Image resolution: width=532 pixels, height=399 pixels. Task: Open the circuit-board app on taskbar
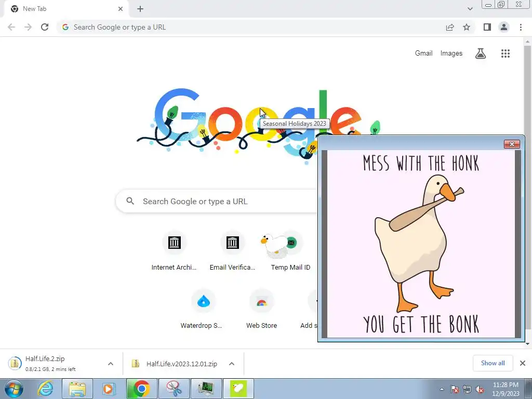click(206, 389)
